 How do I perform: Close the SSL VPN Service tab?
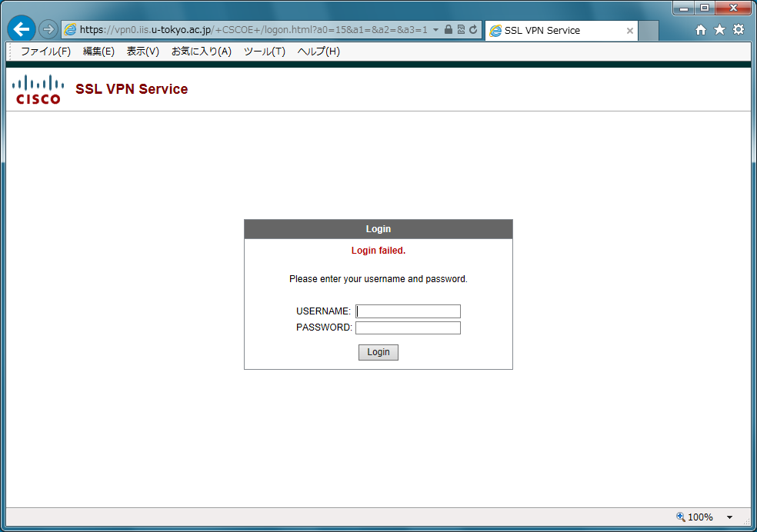click(x=629, y=31)
